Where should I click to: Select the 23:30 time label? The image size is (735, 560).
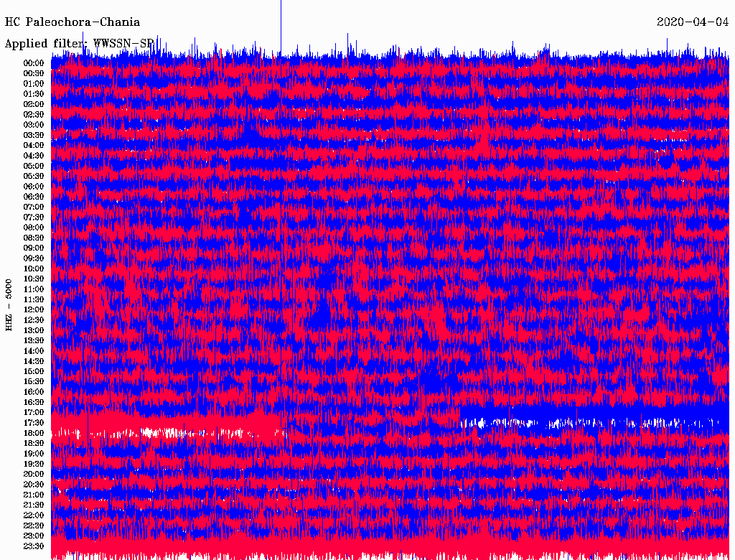click(34, 546)
